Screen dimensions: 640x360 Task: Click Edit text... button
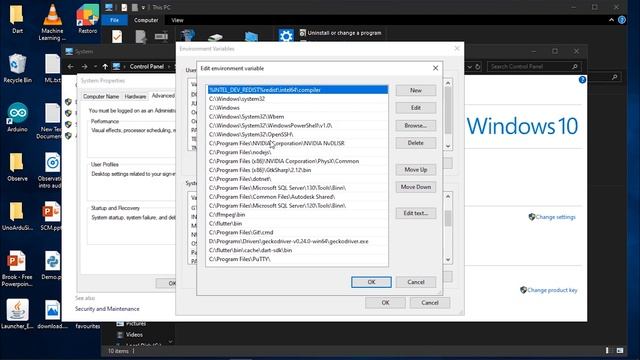pyautogui.click(x=416, y=213)
